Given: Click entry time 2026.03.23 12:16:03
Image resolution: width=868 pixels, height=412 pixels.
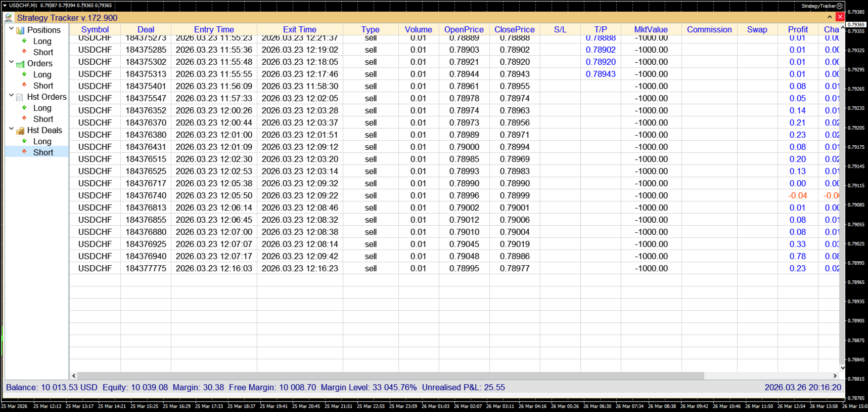Looking at the screenshot, I should tap(214, 268).
